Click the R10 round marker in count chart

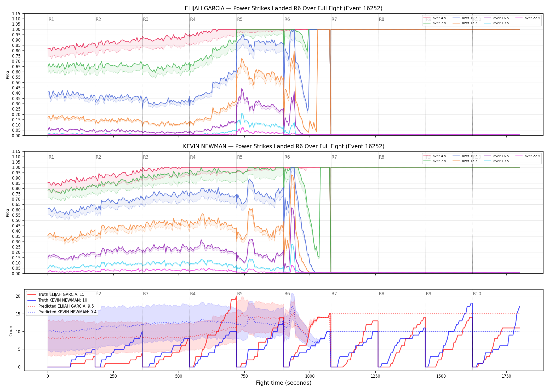coord(477,294)
